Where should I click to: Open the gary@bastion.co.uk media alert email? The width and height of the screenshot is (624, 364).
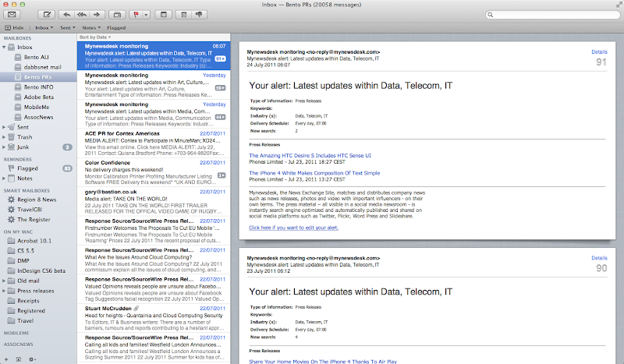(154, 201)
